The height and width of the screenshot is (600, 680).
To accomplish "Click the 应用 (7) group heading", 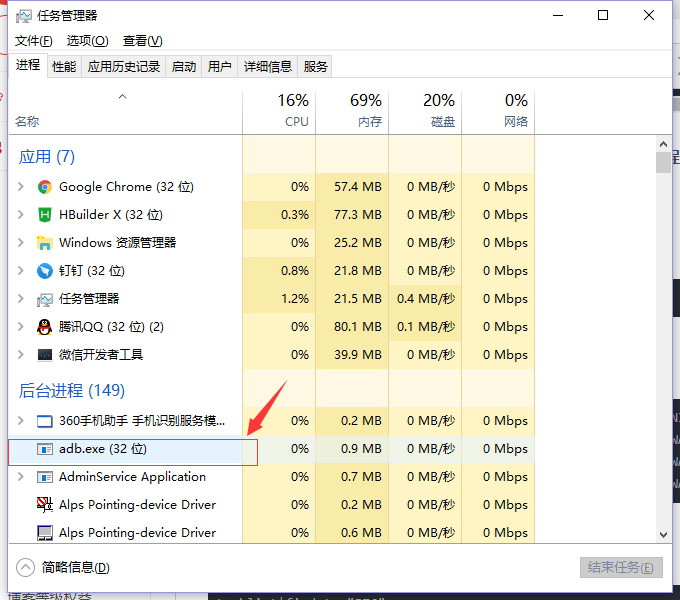I will tap(47, 157).
